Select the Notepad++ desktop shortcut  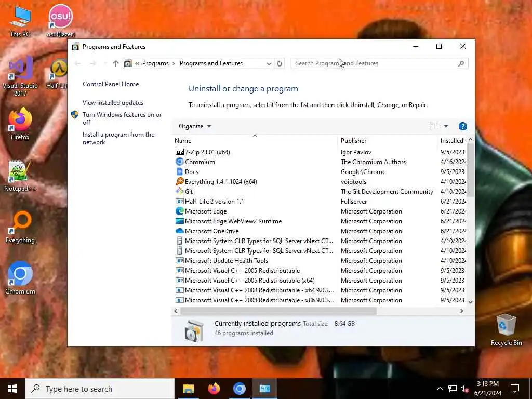point(20,176)
